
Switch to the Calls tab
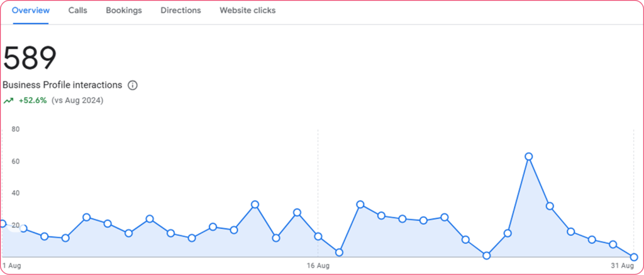[77, 11]
